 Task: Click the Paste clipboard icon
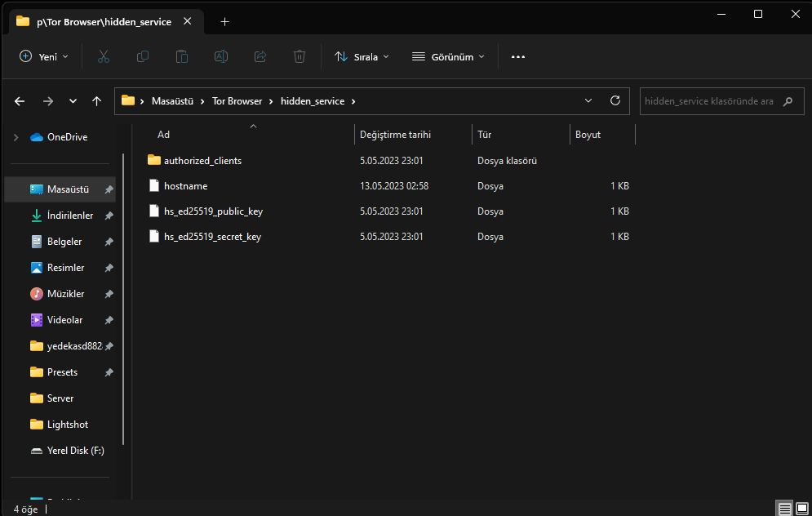tap(182, 56)
